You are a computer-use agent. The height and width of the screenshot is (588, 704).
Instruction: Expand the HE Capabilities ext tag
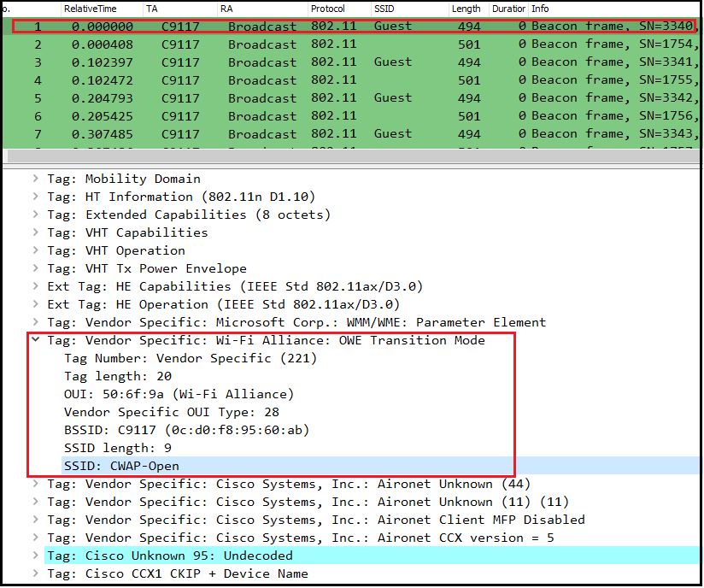click(x=34, y=286)
